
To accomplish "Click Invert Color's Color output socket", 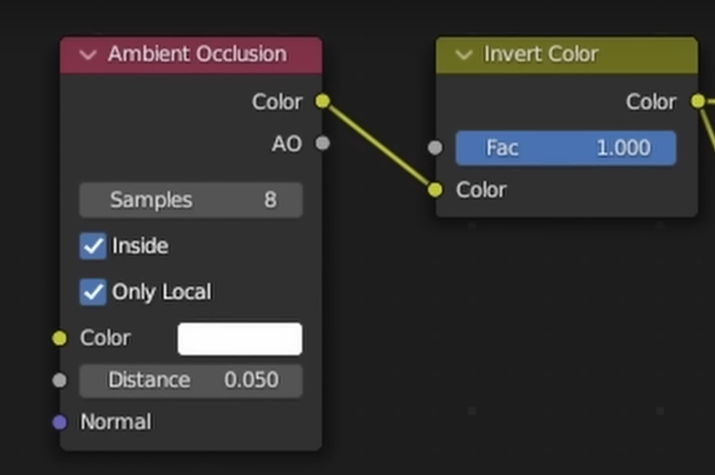I will click(698, 101).
